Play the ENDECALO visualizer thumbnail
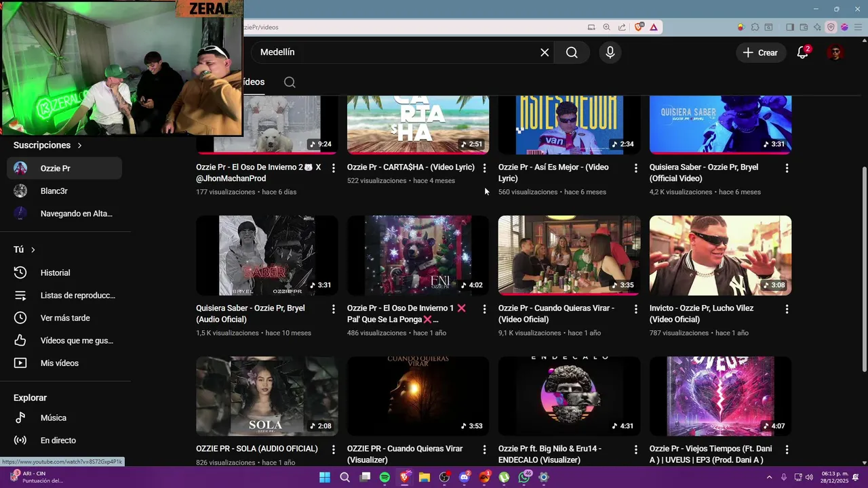 point(569,396)
